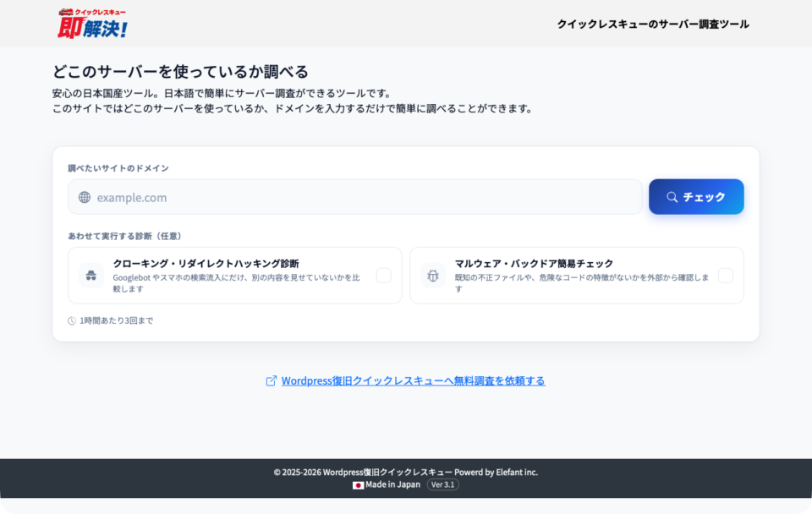Click the bug icon for malware check

click(433, 276)
